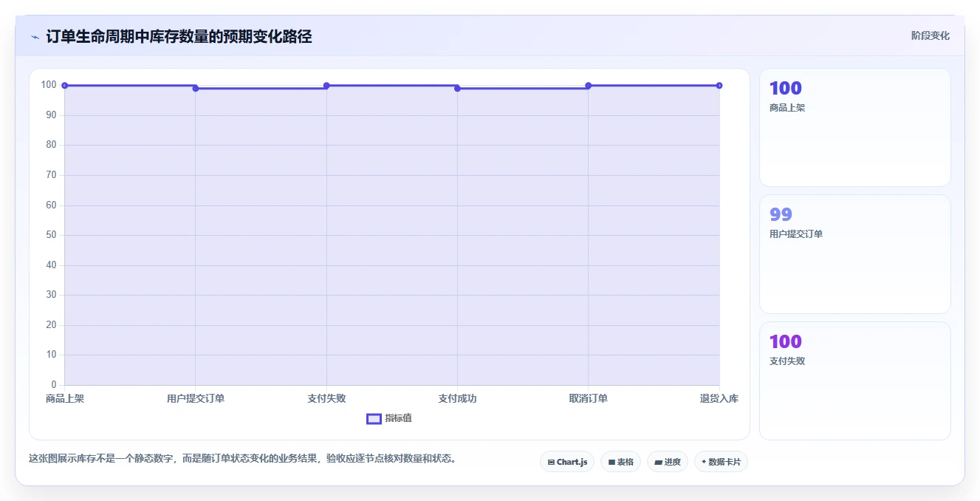
Task: Open the 用户提交订单 data card
Action: 854,254
